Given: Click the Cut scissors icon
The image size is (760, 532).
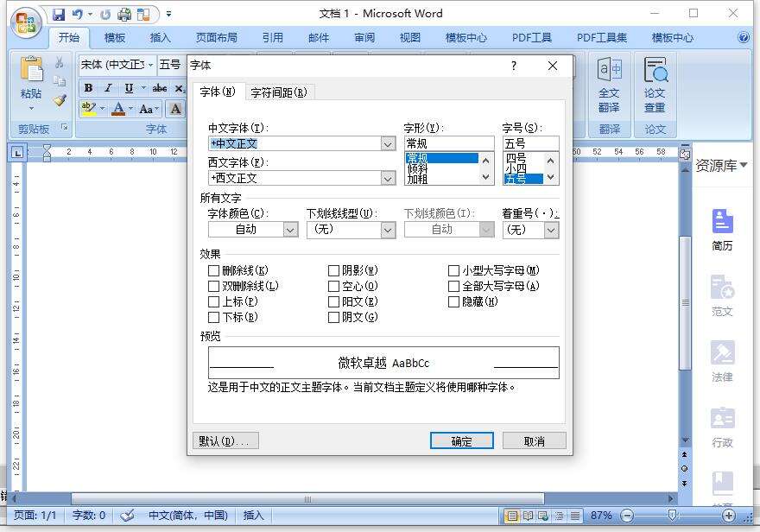Looking at the screenshot, I should pos(59,62).
